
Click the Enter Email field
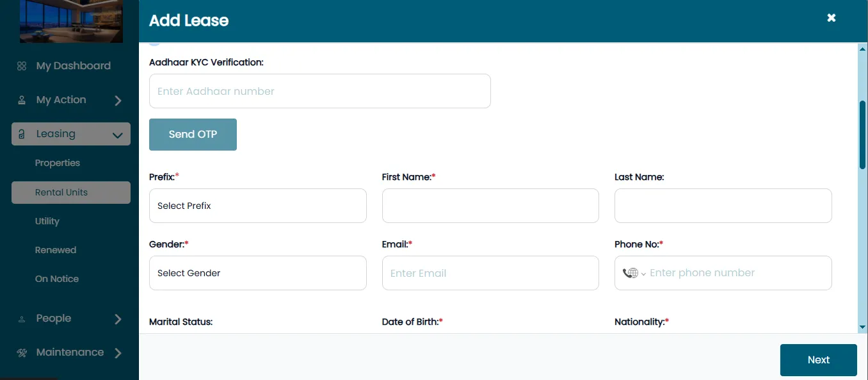pos(490,273)
